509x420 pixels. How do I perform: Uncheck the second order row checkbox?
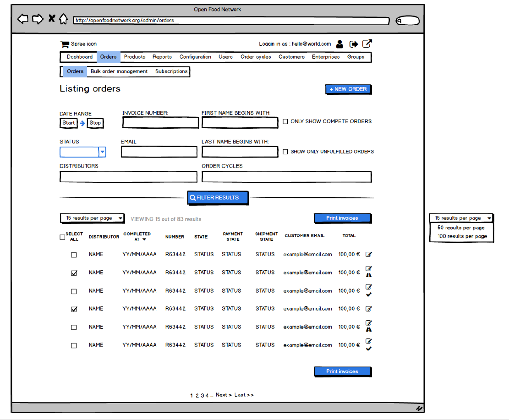tap(74, 273)
